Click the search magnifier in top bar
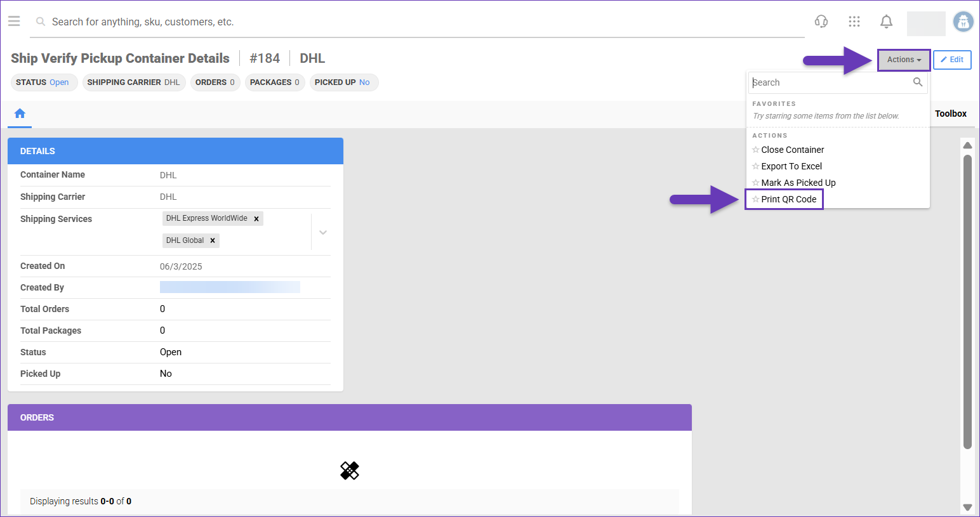This screenshot has height=517, width=980. pyautogui.click(x=41, y=22)
